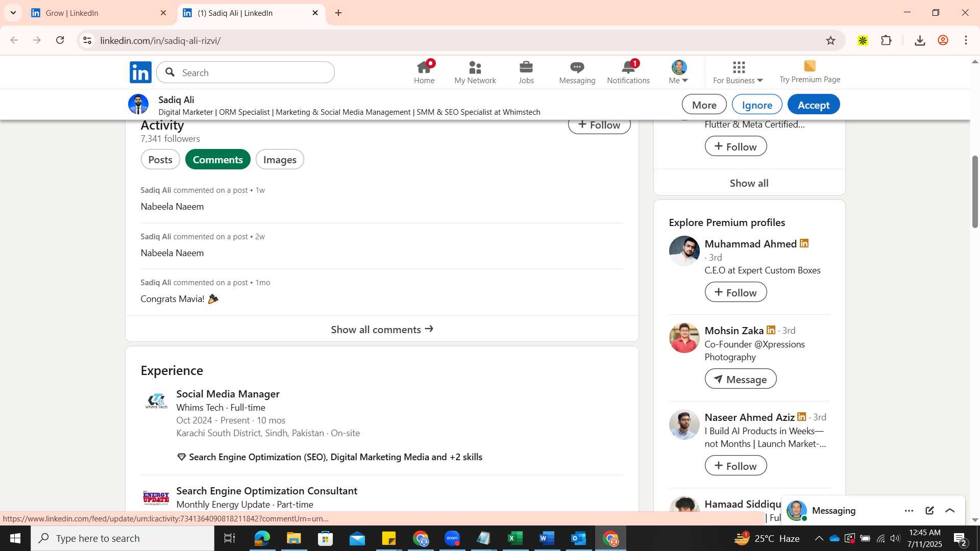Open Social Media Manager experience title

coord(228,394)
